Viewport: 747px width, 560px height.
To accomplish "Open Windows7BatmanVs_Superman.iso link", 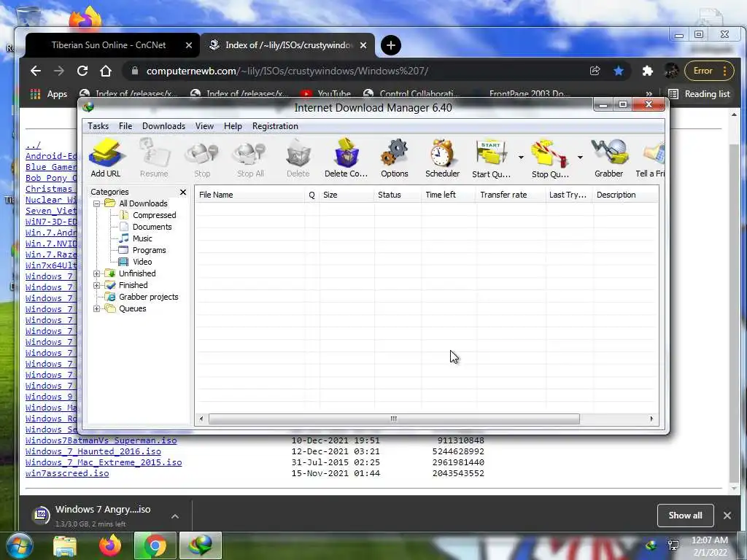I will (101, 440).
